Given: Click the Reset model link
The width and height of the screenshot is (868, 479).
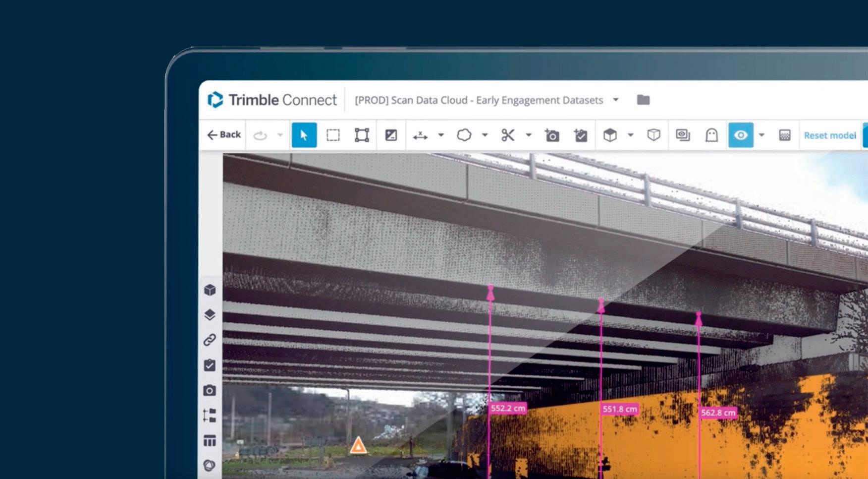Looking at the screenshot, I should pos(830,135).
